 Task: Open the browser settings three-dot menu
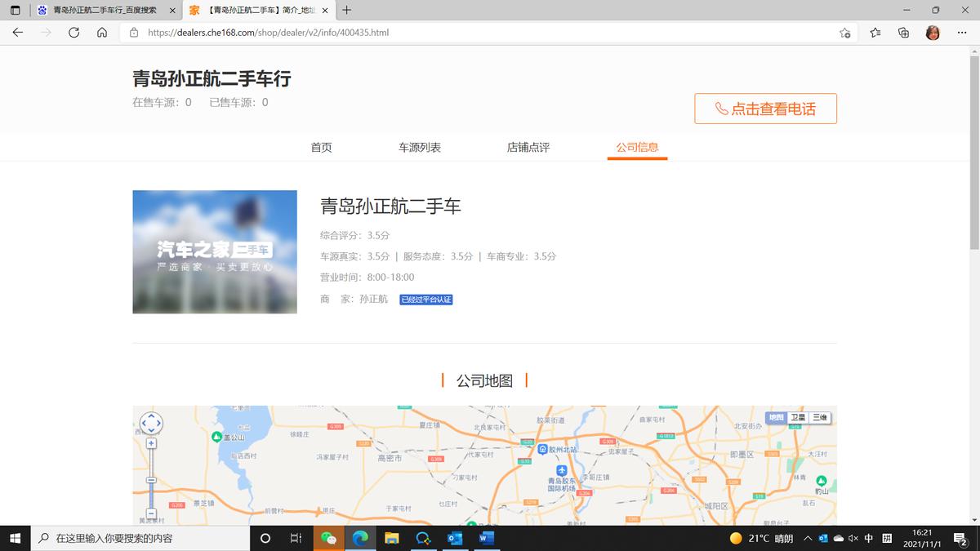click(961, 33)
